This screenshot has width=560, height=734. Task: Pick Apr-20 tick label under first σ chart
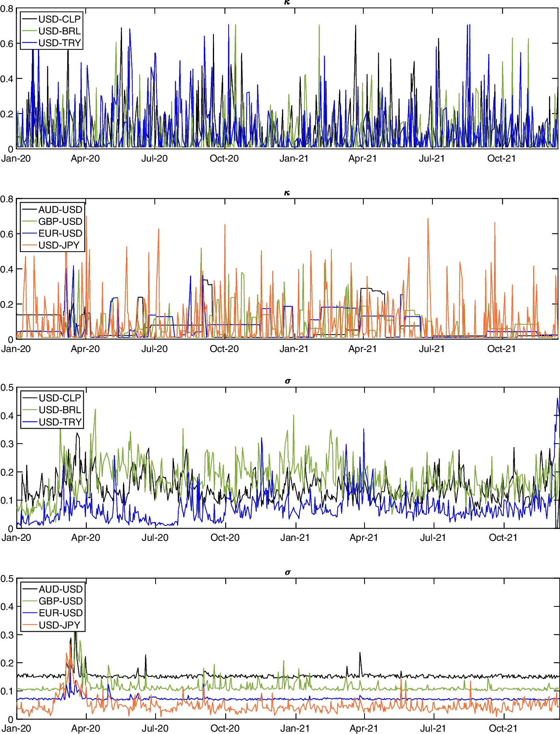tap(86, 538)
